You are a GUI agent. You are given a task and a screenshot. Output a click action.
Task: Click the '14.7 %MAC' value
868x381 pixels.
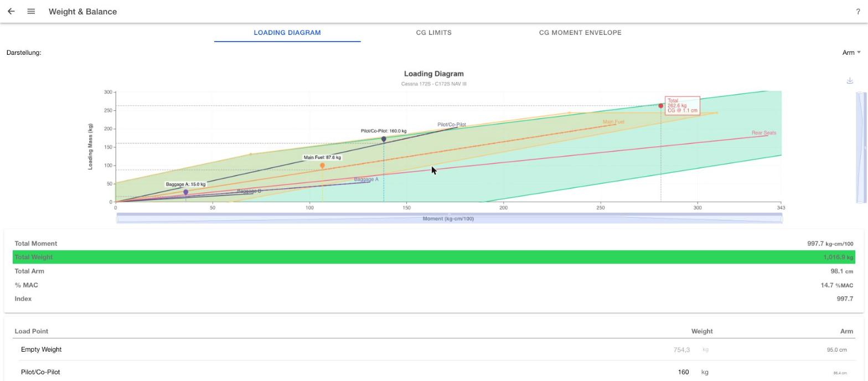(x=837, y=285)
